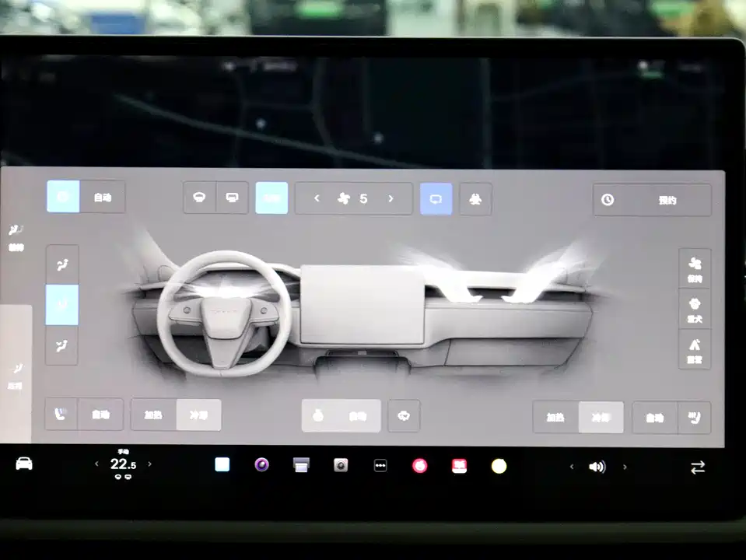Select the top face-level airflow direction icon
This screenshot has height=560, width=746.
[61, 264]
